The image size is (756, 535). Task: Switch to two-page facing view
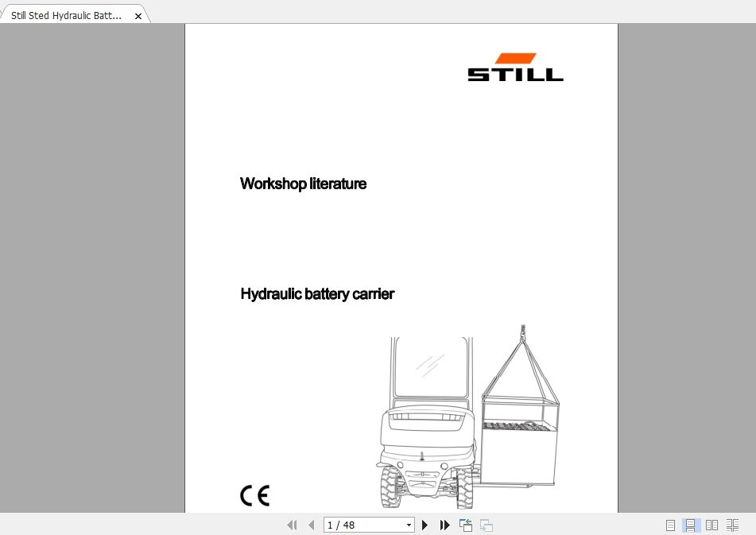point(711,525)
